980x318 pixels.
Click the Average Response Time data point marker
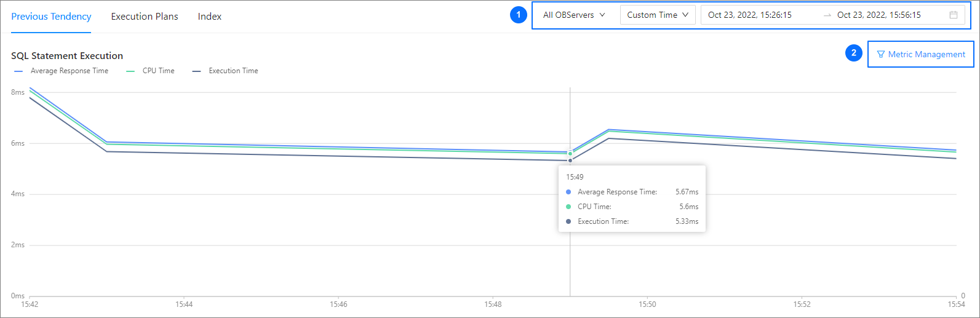[570, 152]
